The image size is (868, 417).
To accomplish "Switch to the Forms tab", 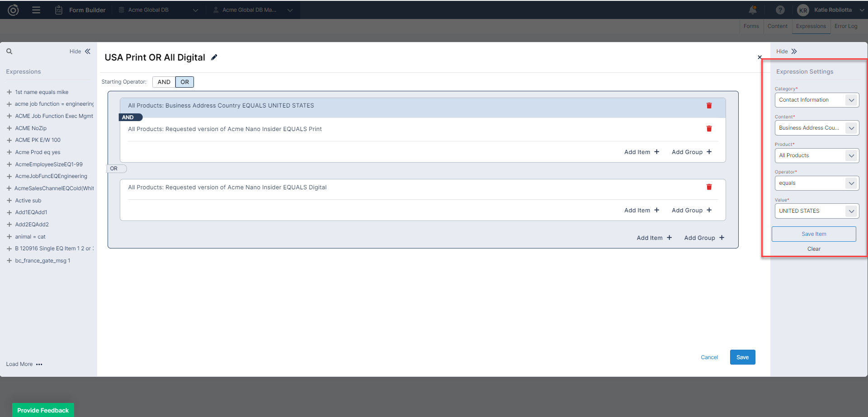I will pyautogui.click(x=751, y=26).
